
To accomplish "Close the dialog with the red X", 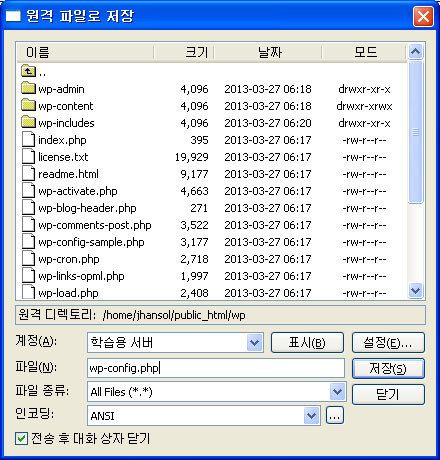I will (x=423, y=16).
